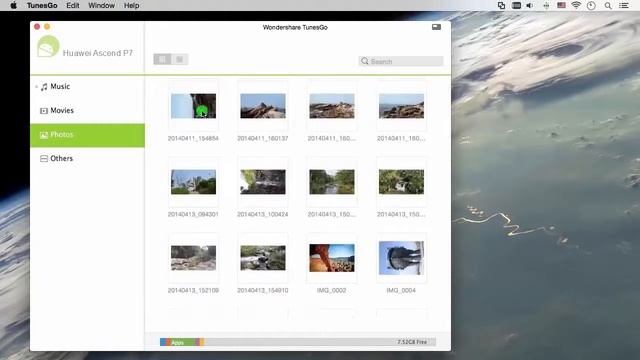This screenshot has width=640, height=360.
Task: Click the Search field
Action: tap(401, 61)
